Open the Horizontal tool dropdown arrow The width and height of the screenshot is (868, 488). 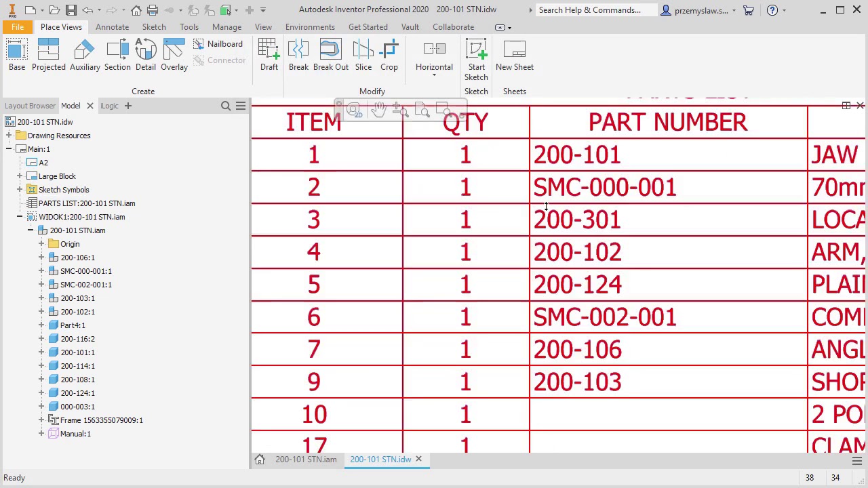(434, 75)
